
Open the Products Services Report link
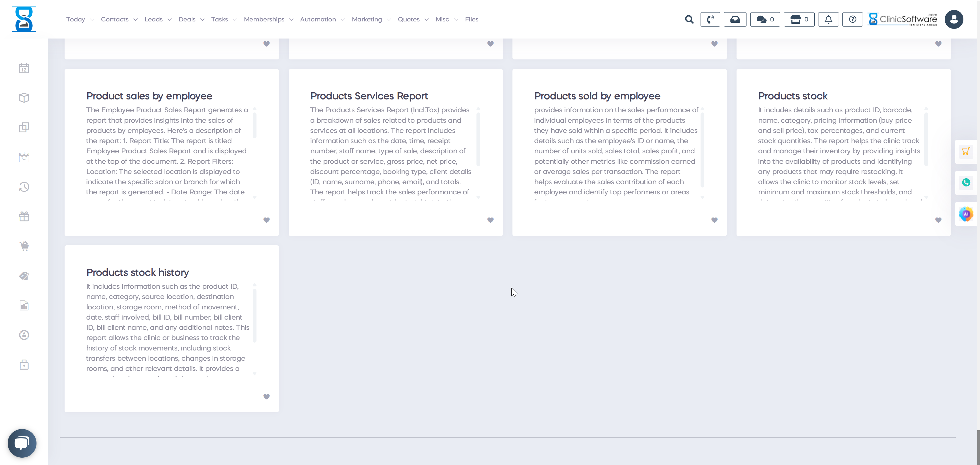pos(369,96)
